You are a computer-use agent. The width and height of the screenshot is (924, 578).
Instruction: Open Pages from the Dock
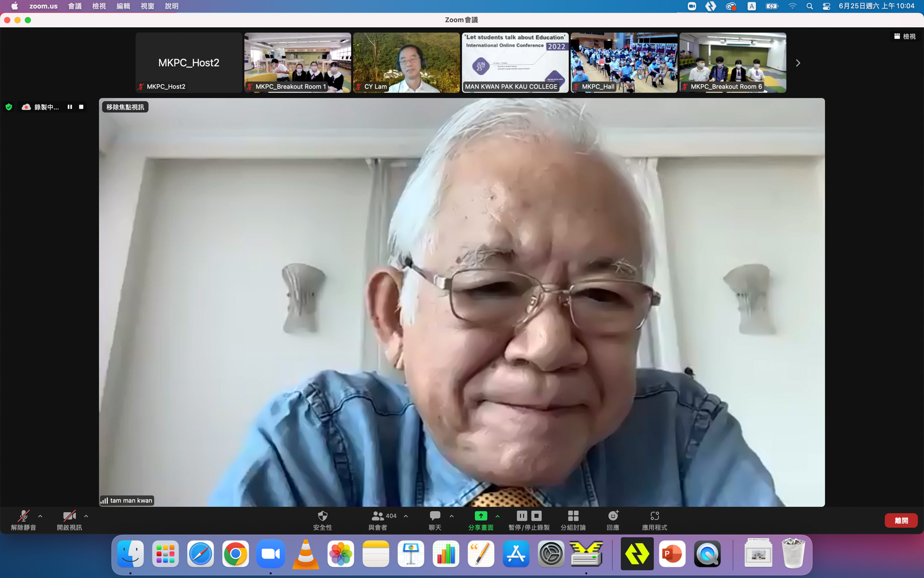click(x=481, y=554)
